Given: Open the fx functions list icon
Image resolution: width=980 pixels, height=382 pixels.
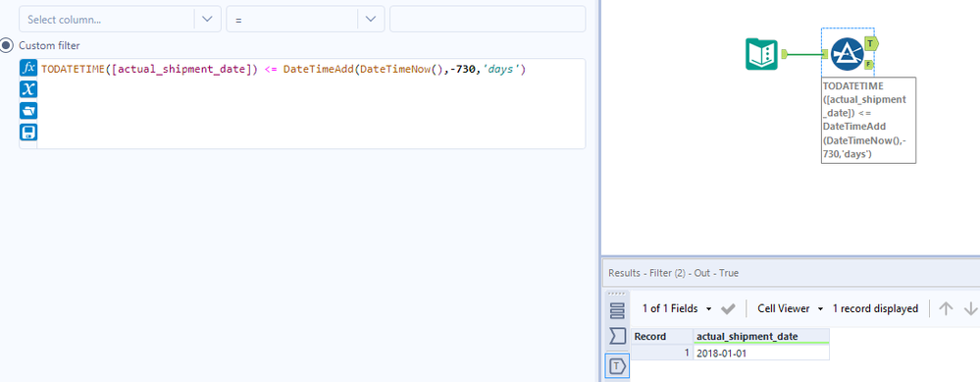Looking at the screenshot, I should point(28,68).
